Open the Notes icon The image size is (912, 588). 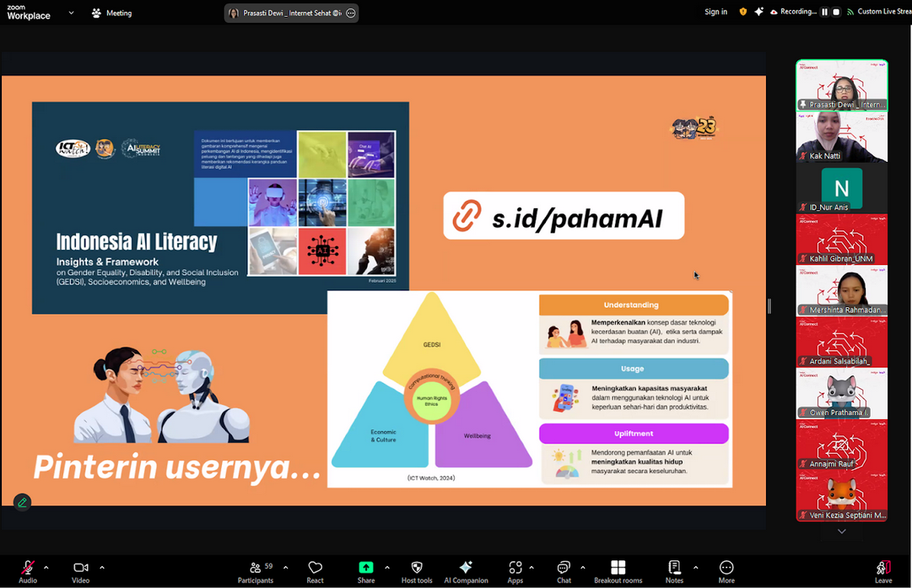coord(674,567)
